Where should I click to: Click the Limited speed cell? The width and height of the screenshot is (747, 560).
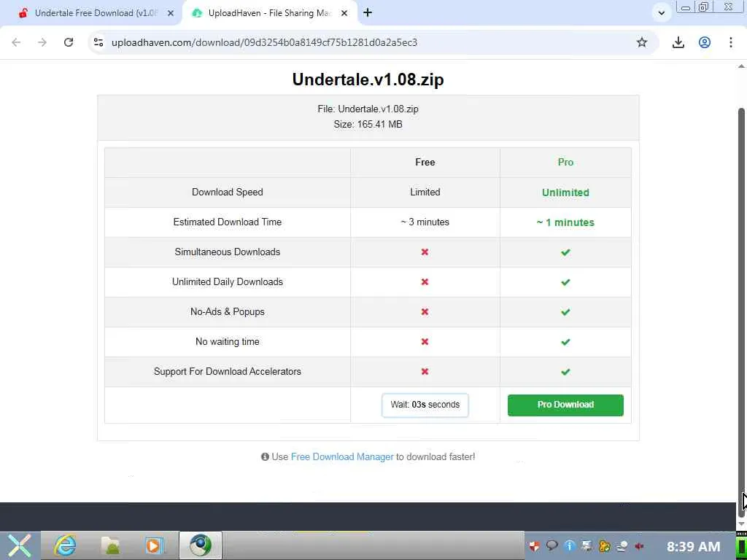click(425, 192)
